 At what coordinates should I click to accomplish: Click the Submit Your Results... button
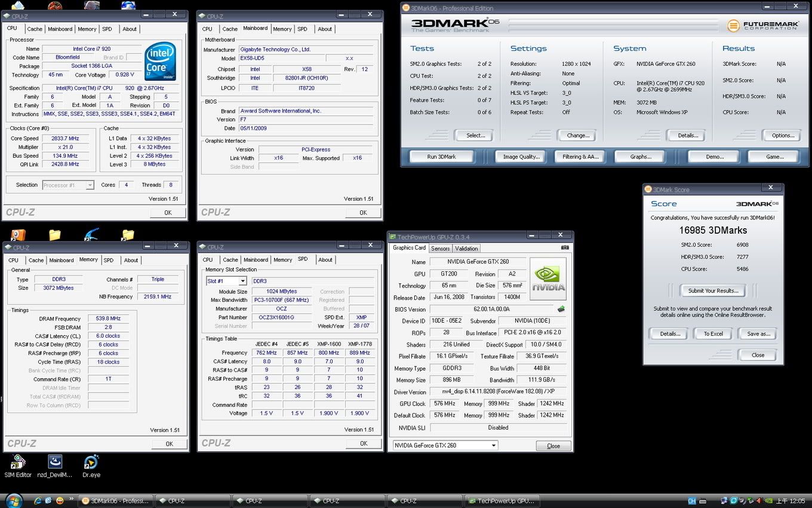(x=713, y=291)
